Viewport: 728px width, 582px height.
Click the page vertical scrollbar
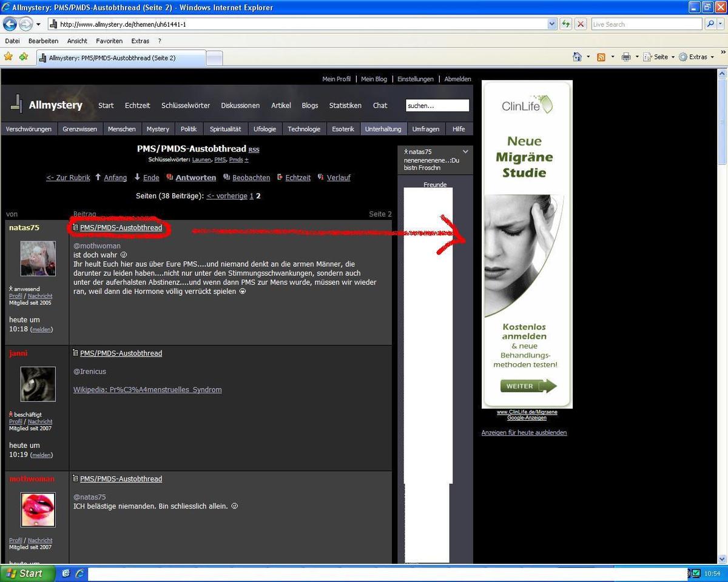pyautogui.click(x=722, y=315)
